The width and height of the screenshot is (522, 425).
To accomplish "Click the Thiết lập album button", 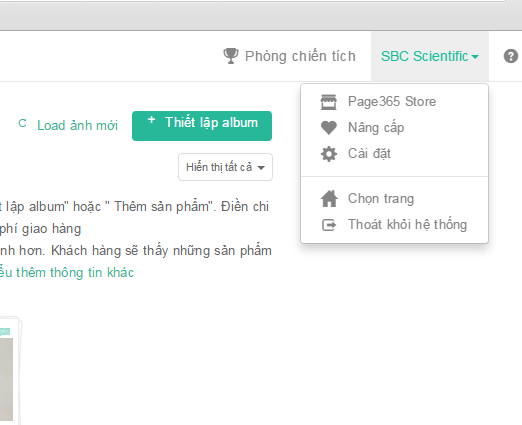I will [x=202, y=126].
